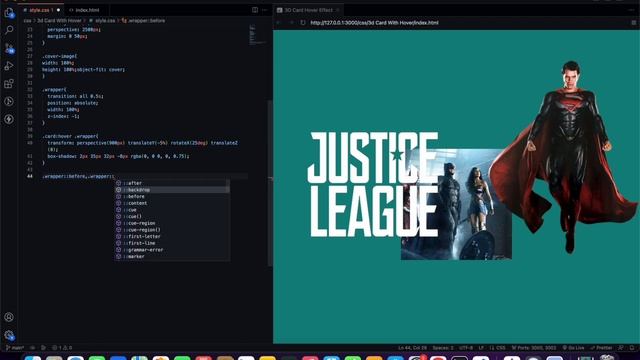
Task: Choose ::cue() from the suggestion list
Action: [172, 216]
